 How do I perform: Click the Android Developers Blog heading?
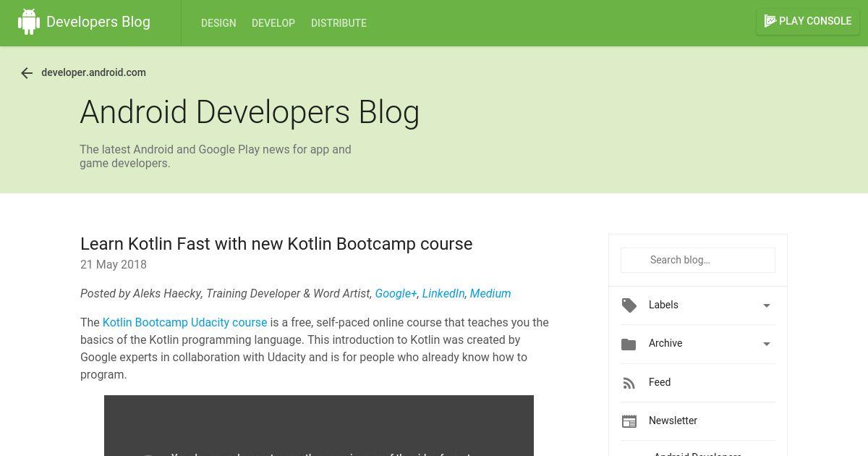250,112
